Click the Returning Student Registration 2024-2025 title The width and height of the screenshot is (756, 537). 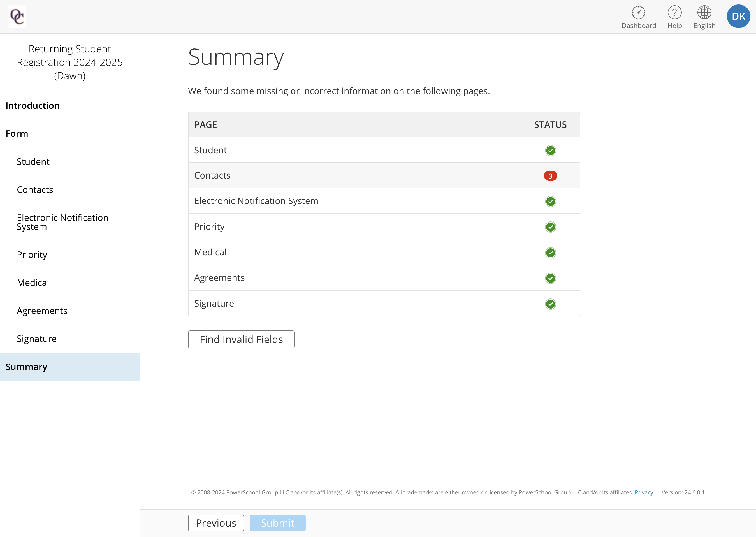click(x=70, y=62)
